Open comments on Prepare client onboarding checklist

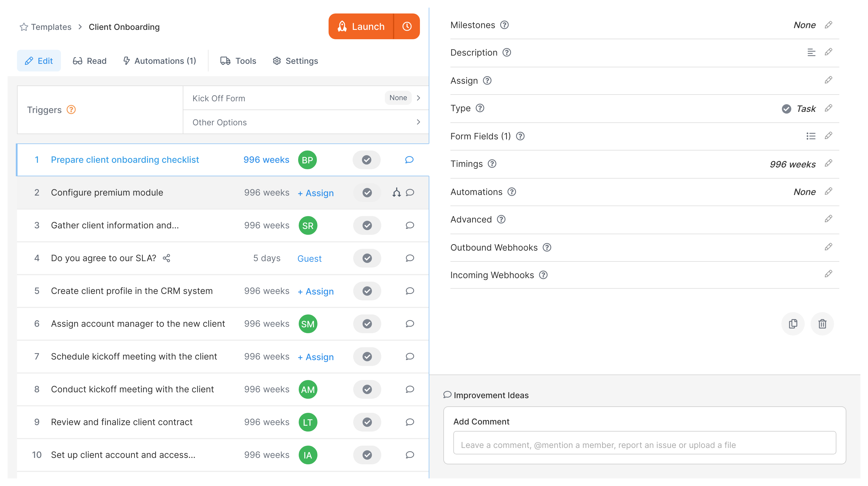pyautogui.click(x=409, y=160)
